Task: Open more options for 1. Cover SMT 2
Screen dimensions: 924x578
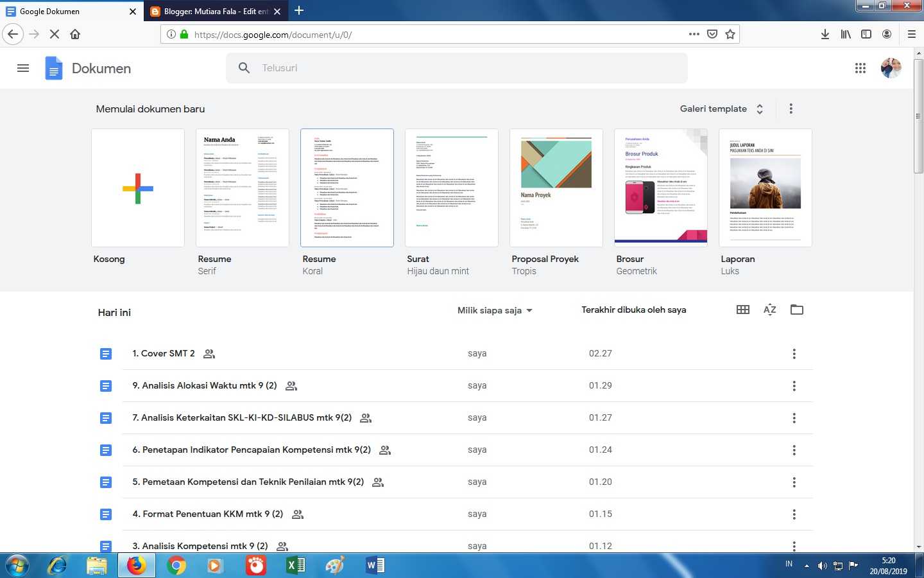Action: pyautogui.click(x=794, y=354)
